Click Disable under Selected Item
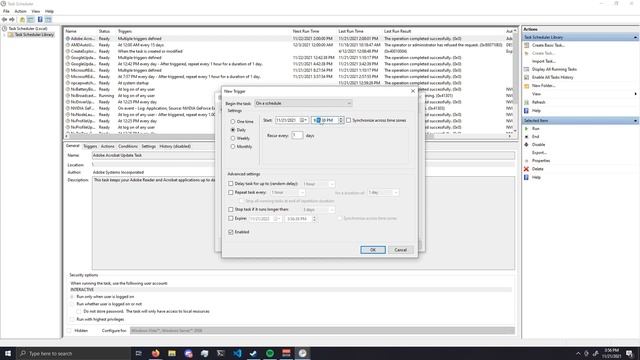The height and width of the screenshot is (360, 640). (538, 144)
